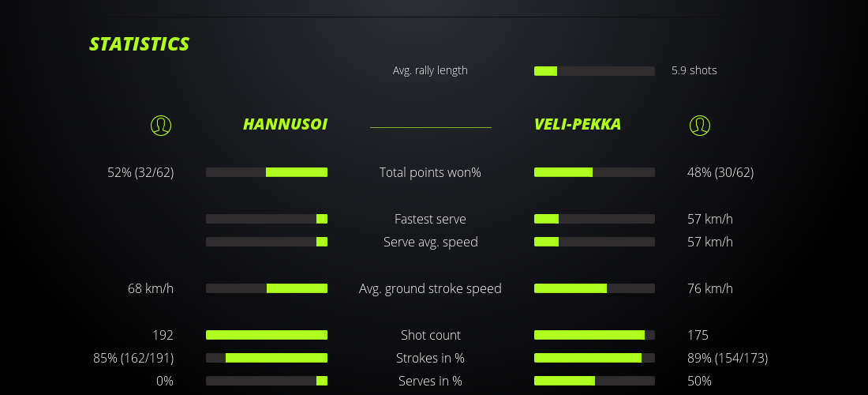Click Veli-Pekka's player profile icon
The height and width of the screenshot is (395, 868).
700,125
